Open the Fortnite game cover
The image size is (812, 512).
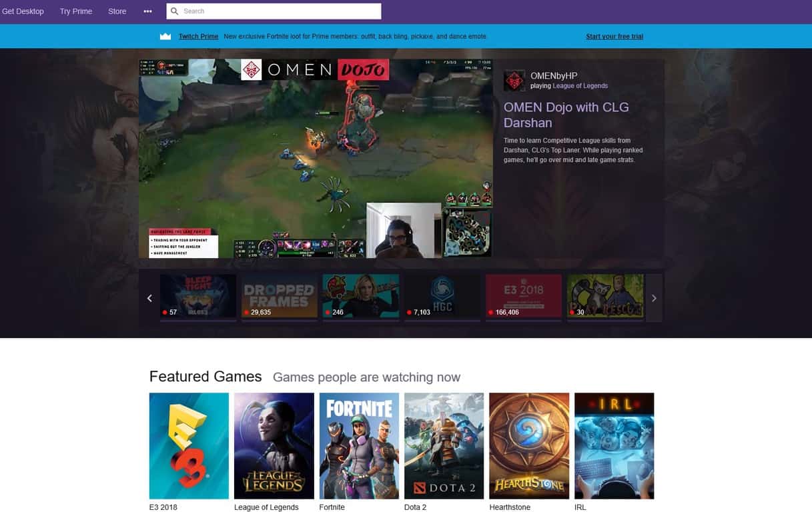click(359, 446)
